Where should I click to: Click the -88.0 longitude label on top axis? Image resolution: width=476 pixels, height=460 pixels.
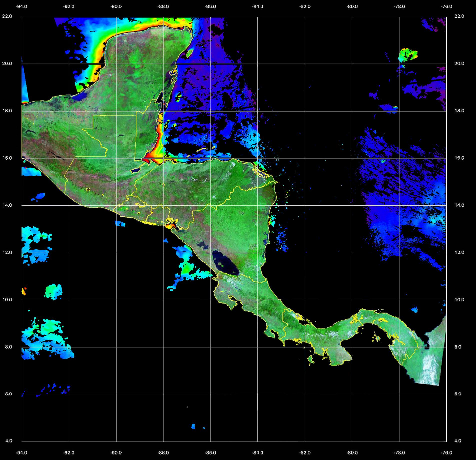[163, 7]
